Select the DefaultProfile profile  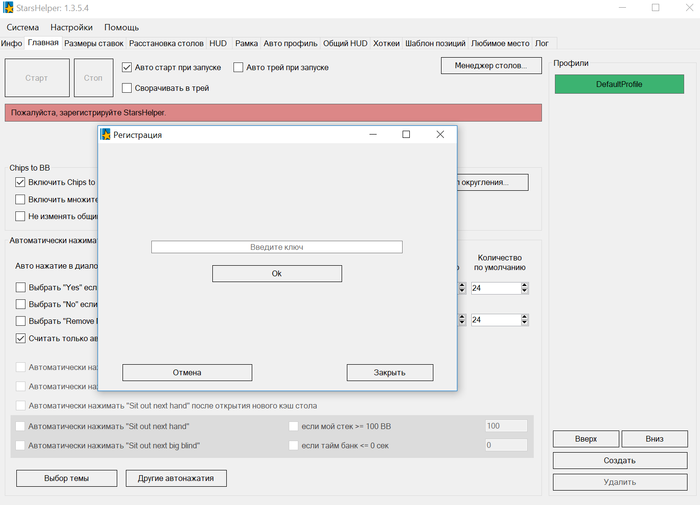[619, 84]
